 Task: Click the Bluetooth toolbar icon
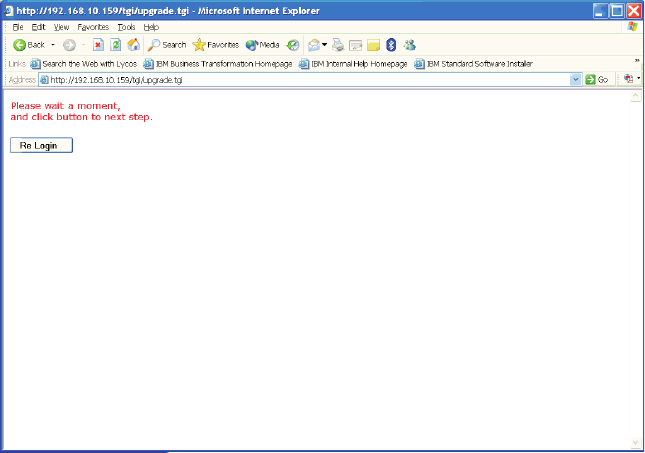coord(391,45)
